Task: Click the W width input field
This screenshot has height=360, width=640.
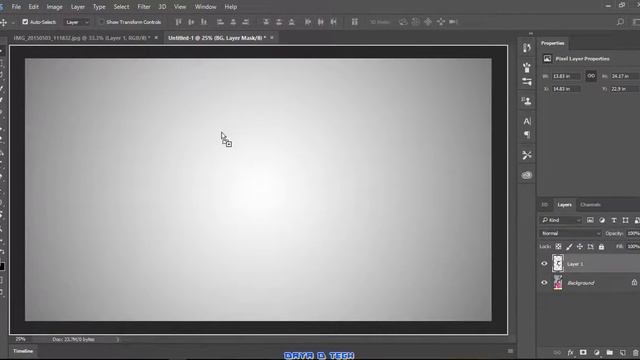Action: tap(566, 76)
